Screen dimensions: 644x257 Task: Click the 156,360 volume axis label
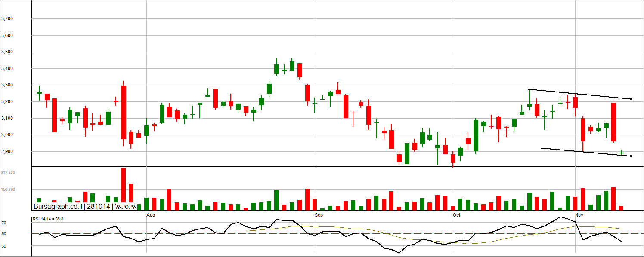(8, 189)
